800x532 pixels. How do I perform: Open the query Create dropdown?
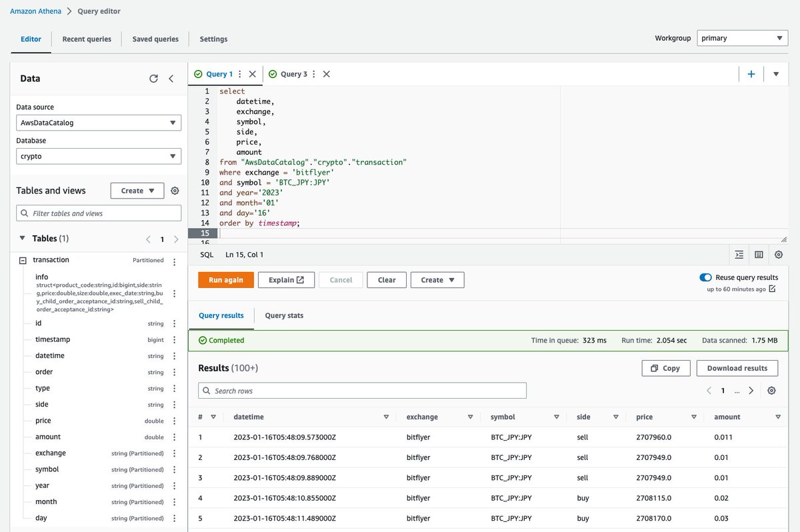click(x=437, y=280)
